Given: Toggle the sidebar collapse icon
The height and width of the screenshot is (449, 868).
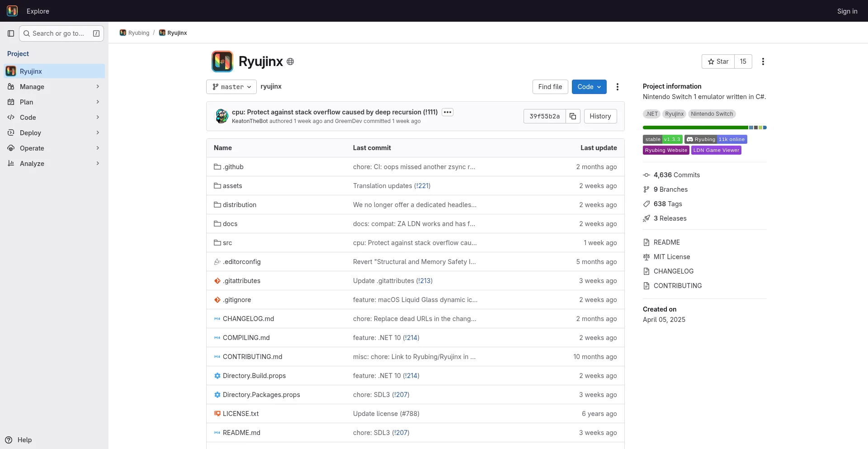Looking at the screenshot, I should 11,33.
